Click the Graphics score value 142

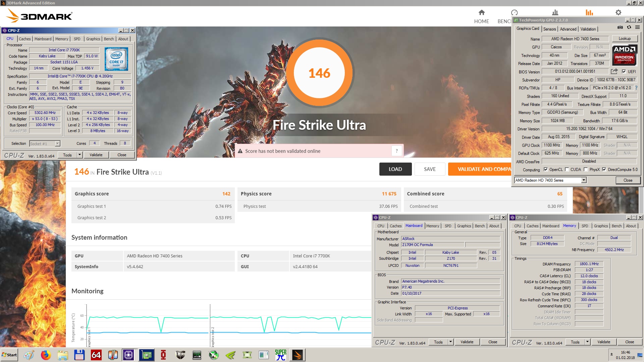coord(226,194)
